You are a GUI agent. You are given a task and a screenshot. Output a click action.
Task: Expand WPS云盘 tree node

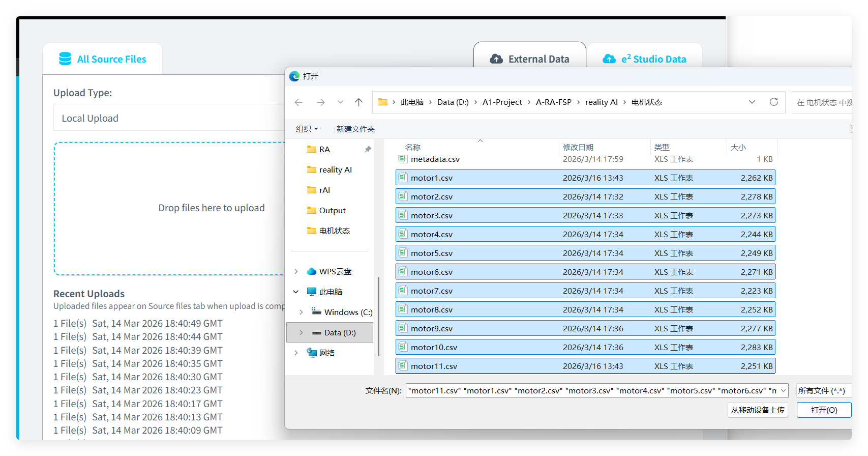(296, 272)
